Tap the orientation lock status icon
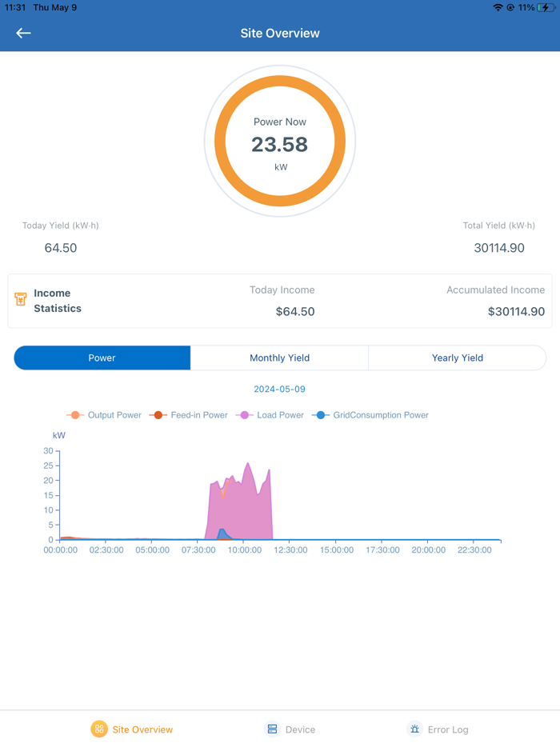This screenshot has width=560, height=747. (x=510, y=8)
